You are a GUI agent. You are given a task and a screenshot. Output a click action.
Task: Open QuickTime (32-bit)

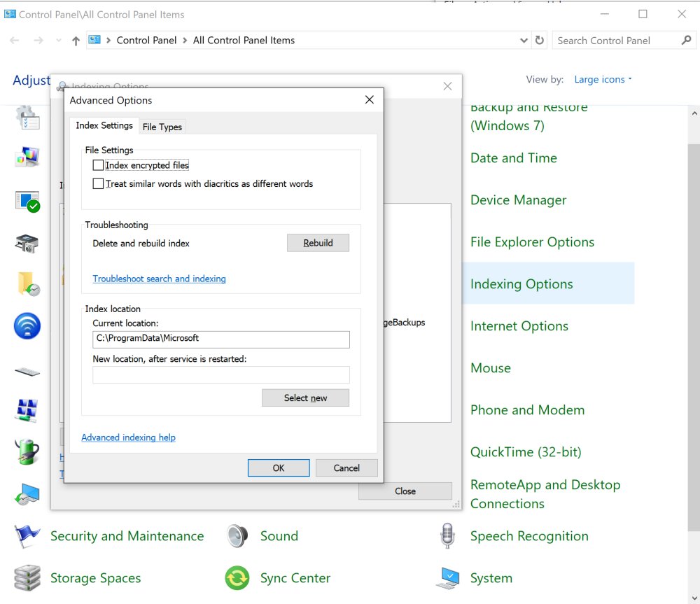(x=526, y=451)
